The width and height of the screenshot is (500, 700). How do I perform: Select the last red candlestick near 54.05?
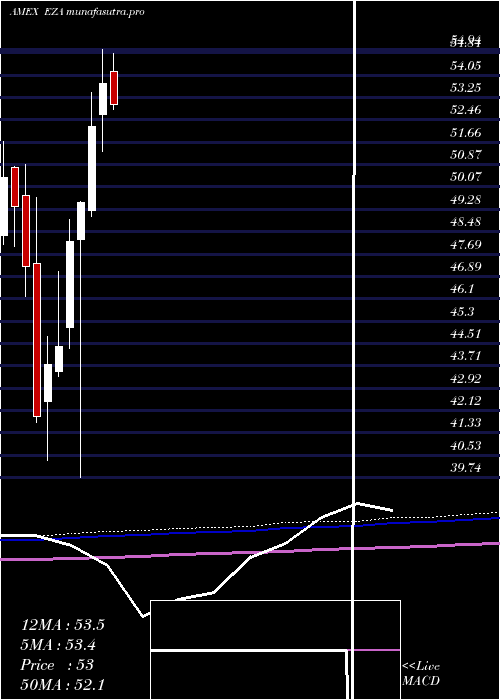(x=114, y=88)
